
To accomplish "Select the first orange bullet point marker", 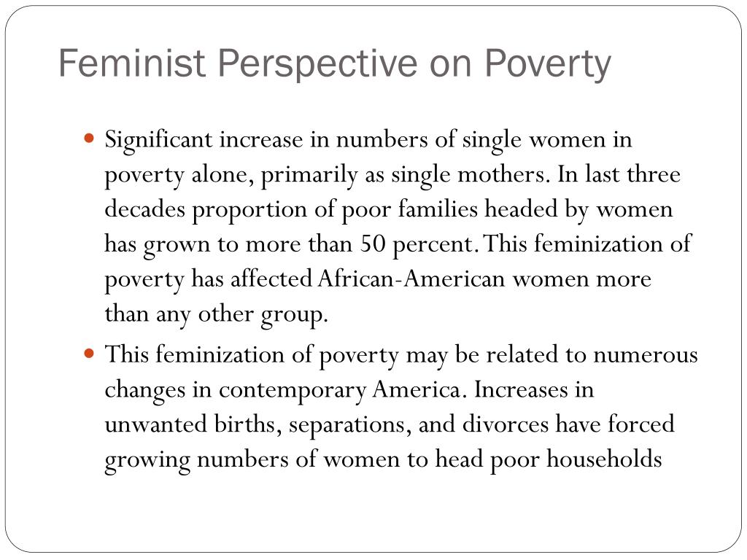I will coord(88,139).
